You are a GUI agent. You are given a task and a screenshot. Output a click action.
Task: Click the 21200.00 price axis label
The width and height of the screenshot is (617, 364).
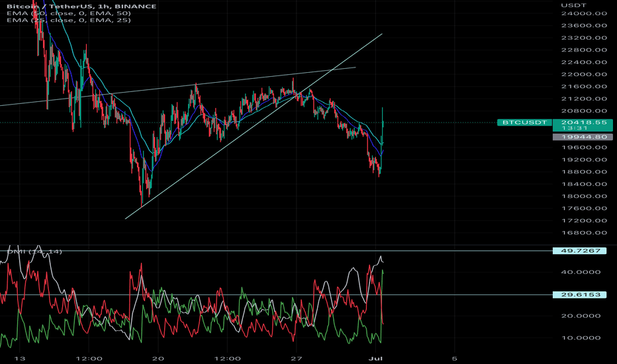pos(584,99)
